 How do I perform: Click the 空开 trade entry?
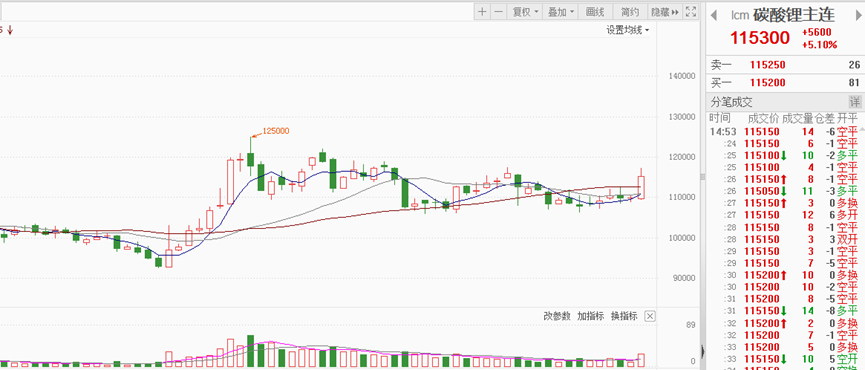click(x=848, y=359)
